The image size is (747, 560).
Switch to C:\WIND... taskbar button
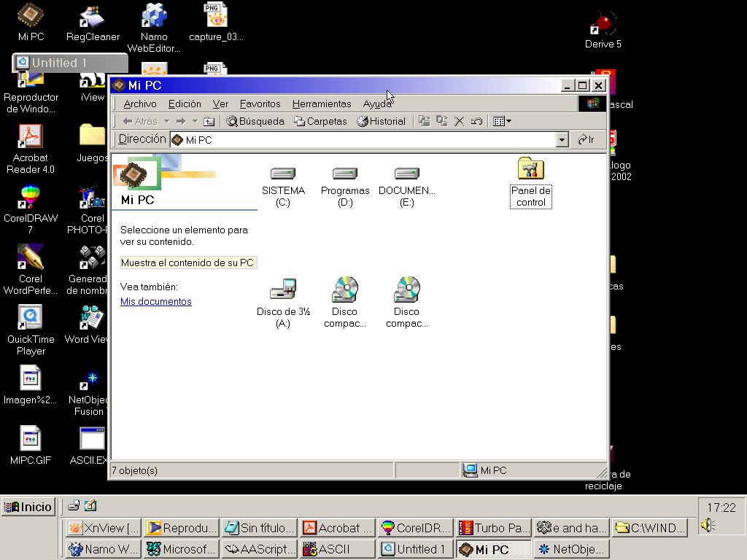pos(650,528)
